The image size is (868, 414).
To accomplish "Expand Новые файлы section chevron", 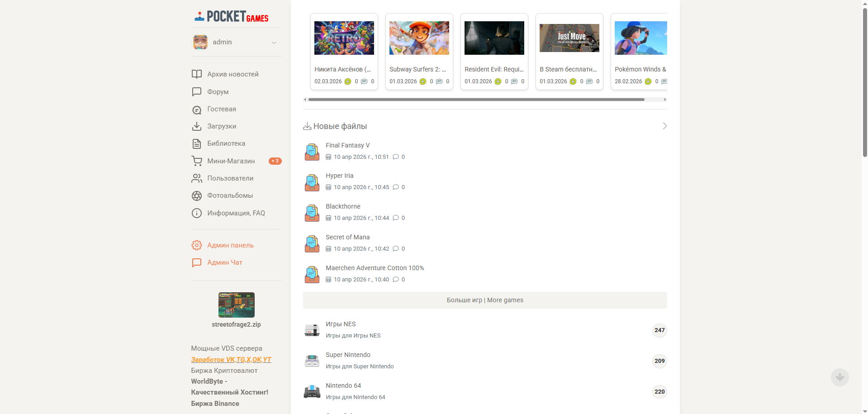I will point(664,126).
